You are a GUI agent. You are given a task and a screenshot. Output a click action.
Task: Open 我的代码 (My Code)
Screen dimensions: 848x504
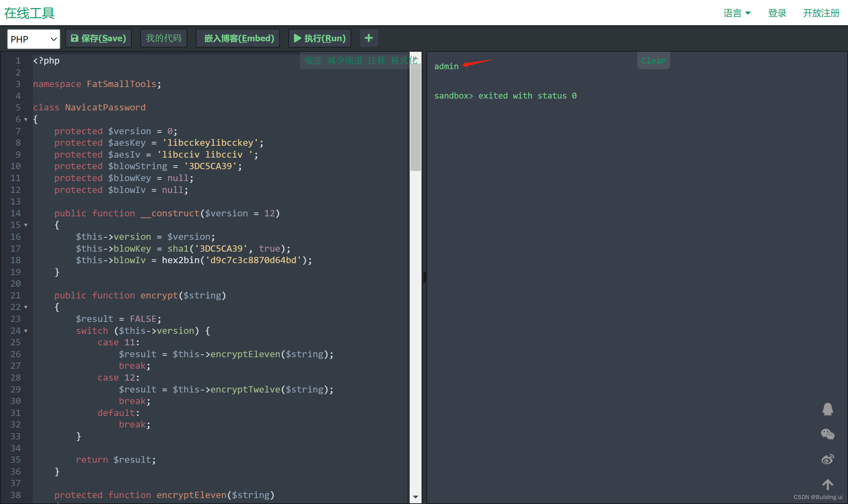point(164,38)
